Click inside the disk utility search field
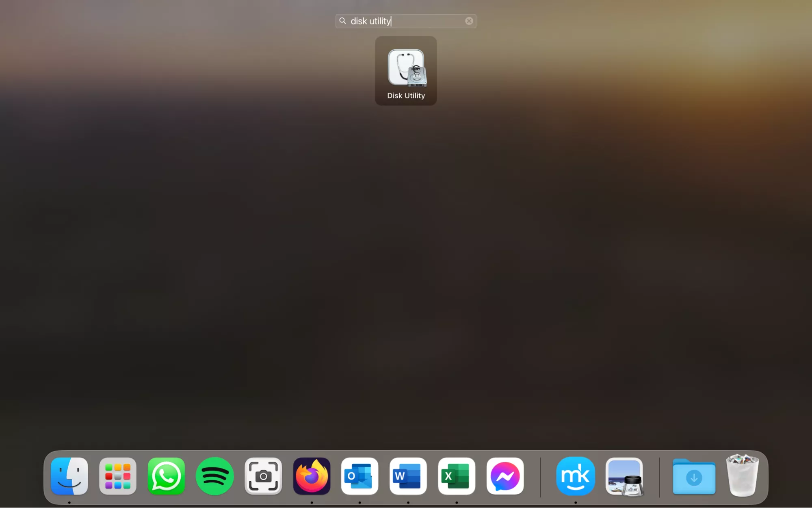Screen dimensions: 812x508 point(406,21)
